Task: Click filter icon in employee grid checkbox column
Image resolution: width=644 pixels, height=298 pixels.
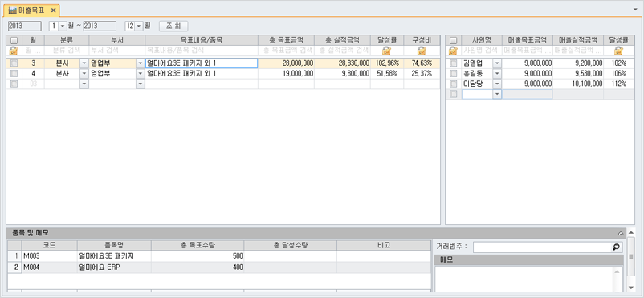Action: coord(453,51)
